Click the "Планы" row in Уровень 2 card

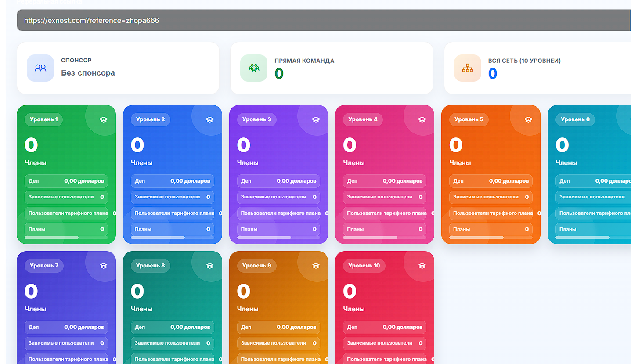click(x=173, y=229)
